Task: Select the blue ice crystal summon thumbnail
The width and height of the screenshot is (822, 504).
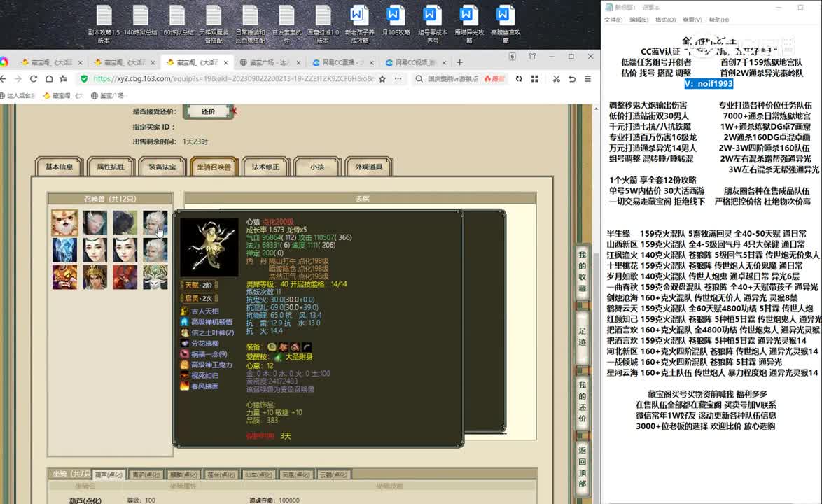Action: point(64,250)
